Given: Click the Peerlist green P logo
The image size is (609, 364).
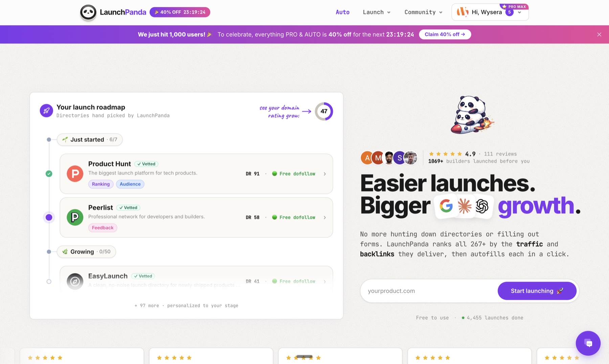Looking at the screenshot, I should coord(75,217).
